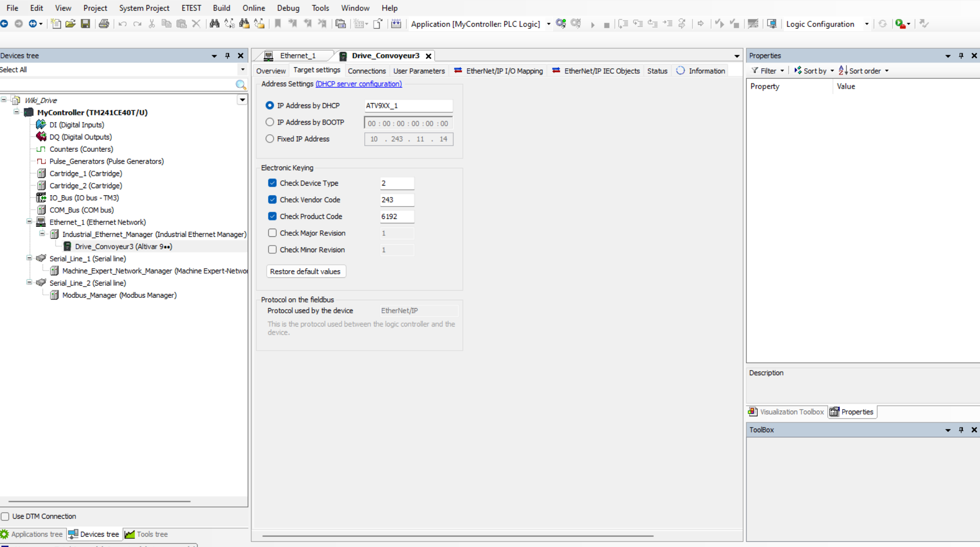This screenshot has height=547, width=980.
Task: Collapse the Ethernet_1 tree node
Action: click(29, 222)
